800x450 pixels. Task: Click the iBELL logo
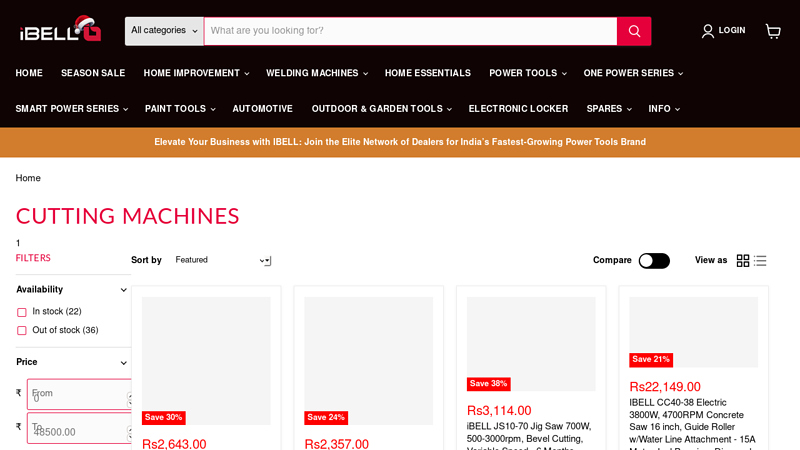click(60, 30)
